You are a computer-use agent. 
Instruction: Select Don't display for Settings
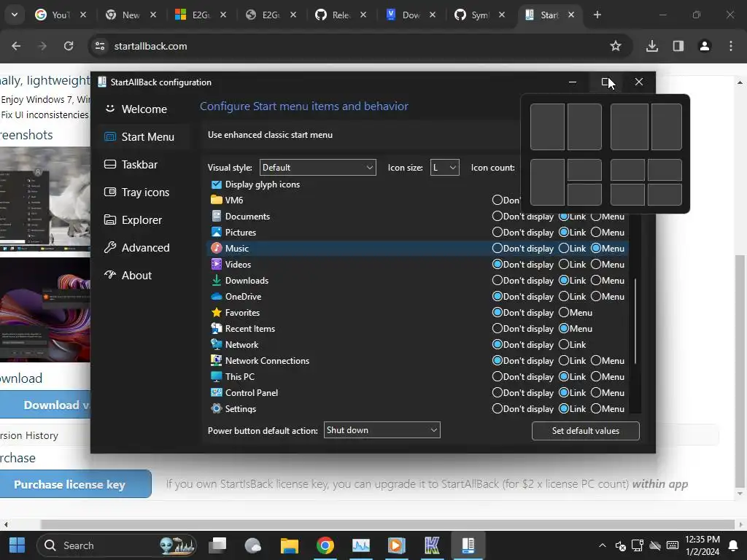point(498,408)
